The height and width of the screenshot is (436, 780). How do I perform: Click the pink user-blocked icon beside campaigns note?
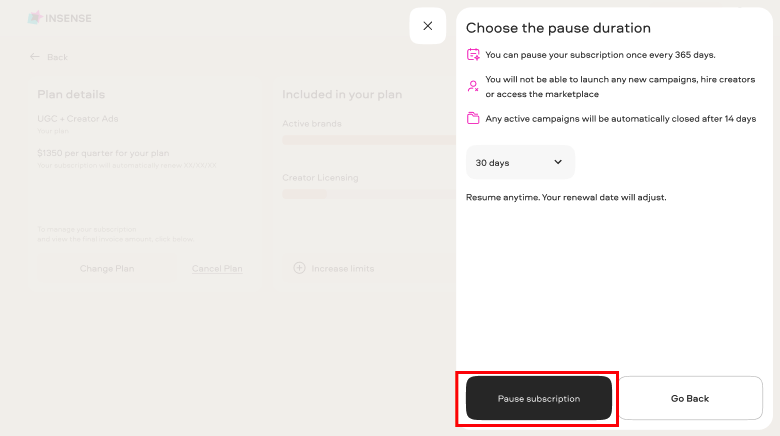(473, 86)
